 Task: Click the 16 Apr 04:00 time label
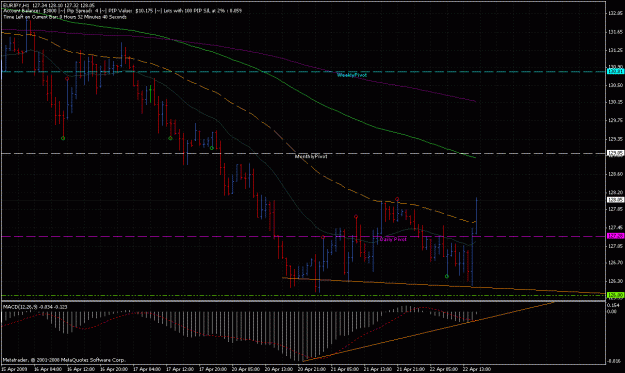coord(47,369)
